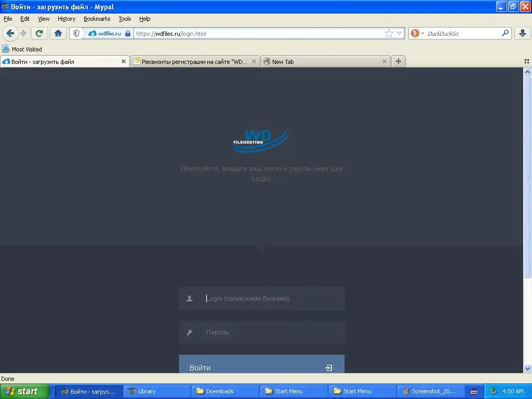Click the list all tabs icon
The width and height of the screenshot is (532, 399).
pos(527,61)
